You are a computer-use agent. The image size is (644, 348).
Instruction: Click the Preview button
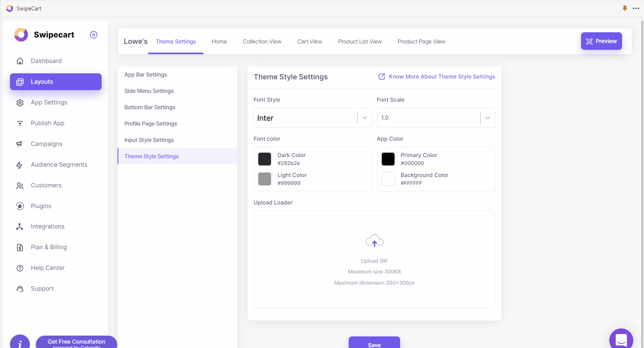coord(601,41)
